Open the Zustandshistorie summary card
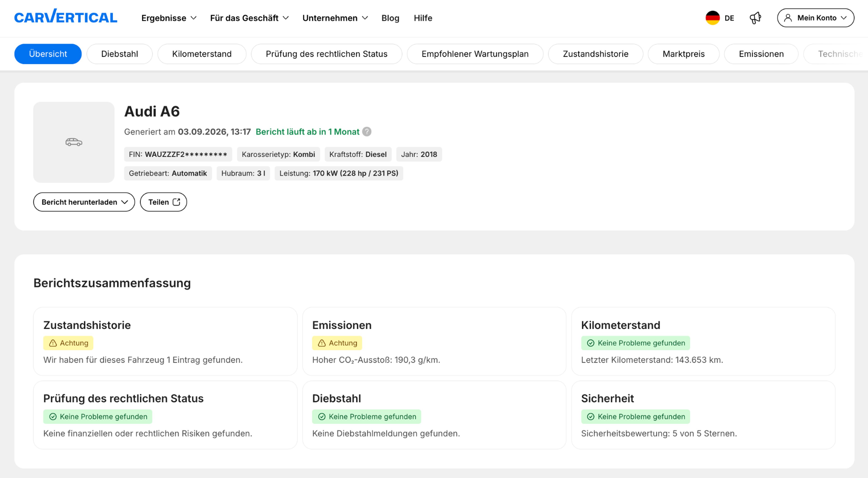The height and width of the screenshot is (478, 868). pos(165,341)
